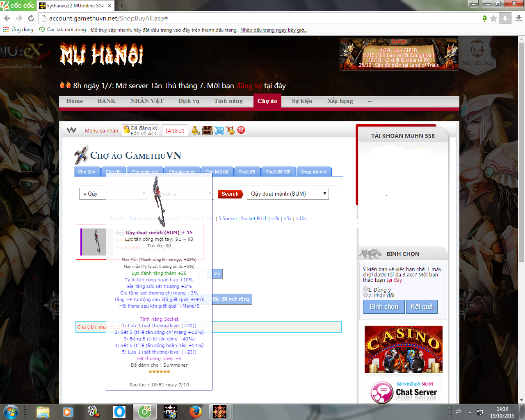The image size is (525, 420).
Task: Click the red Search button
Action: (230, 194)
